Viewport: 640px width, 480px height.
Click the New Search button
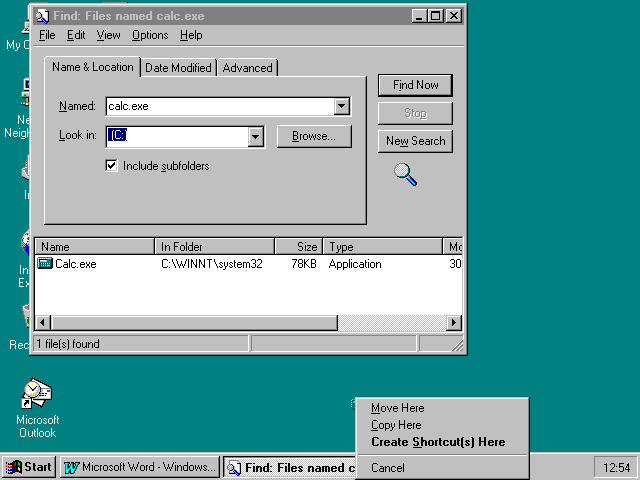[415, 141]
